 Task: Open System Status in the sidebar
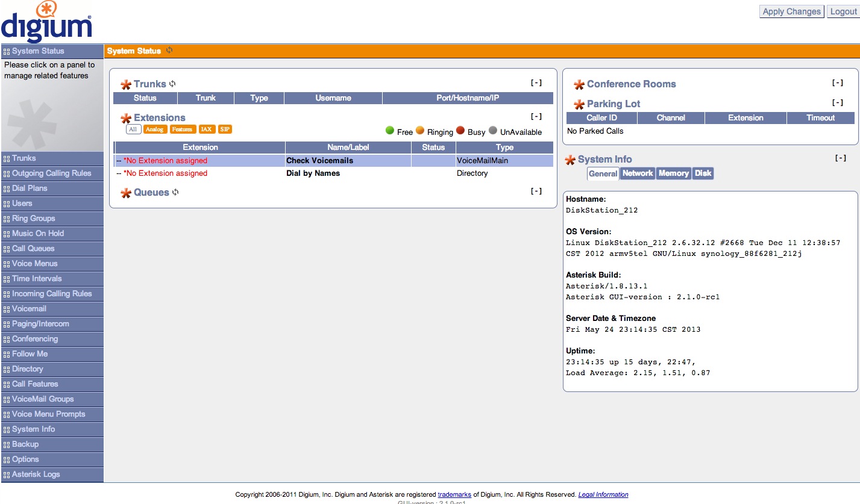tap(52, 51)
